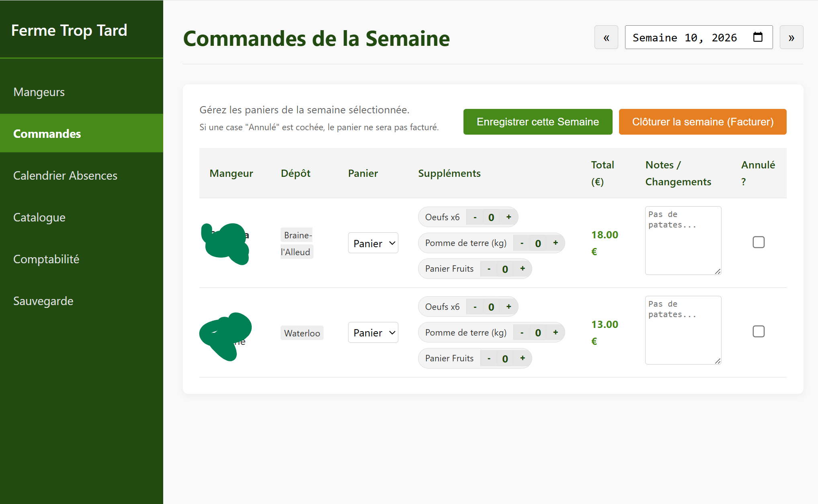
Task: Open Panier dropdown in Braine-l'Alleud row
Action: click(x=373, y=243)
